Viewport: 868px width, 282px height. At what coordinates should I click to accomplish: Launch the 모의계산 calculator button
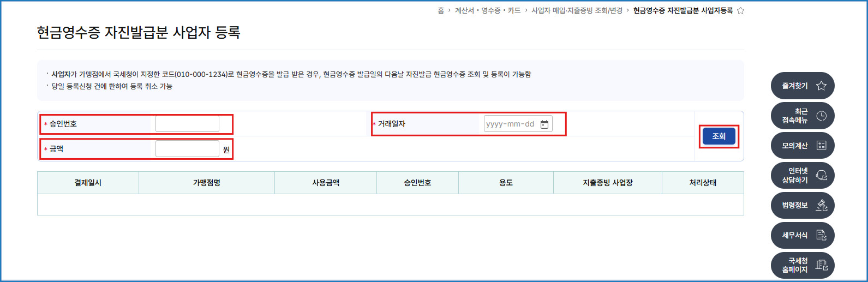click(803, 146)
